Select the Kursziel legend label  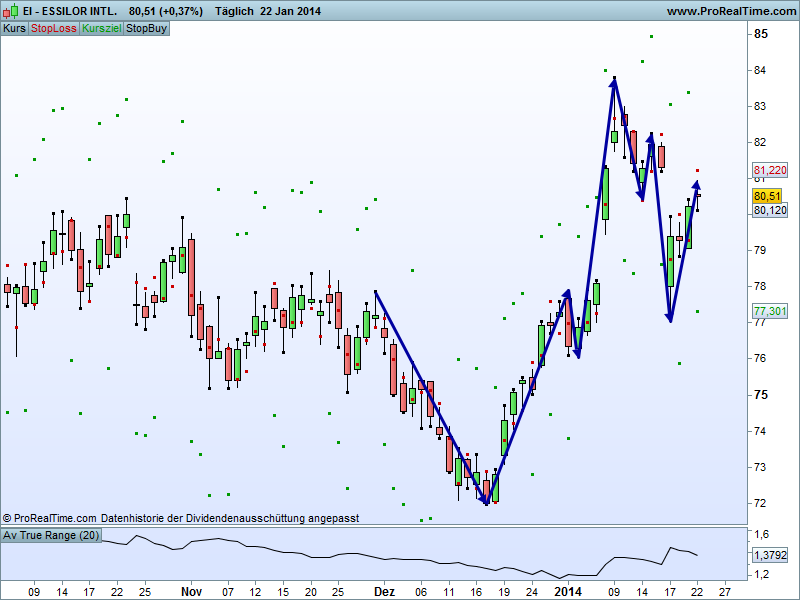click(102, 28)
